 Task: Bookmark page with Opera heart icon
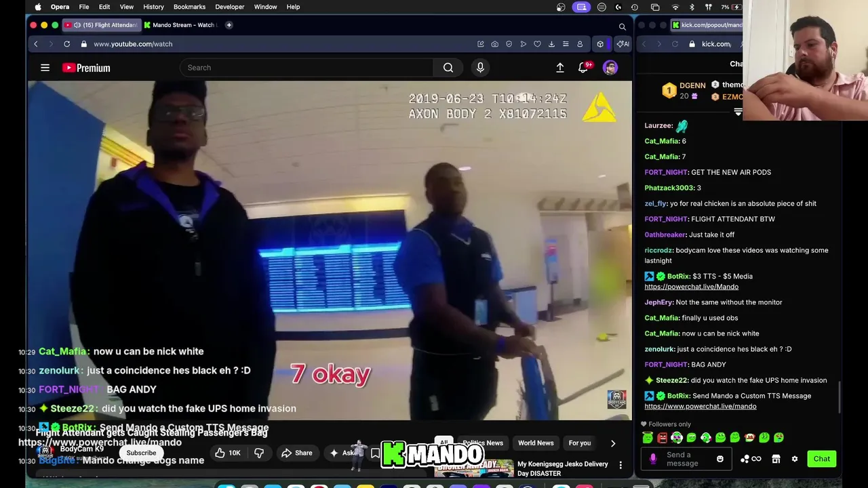(x=537, y=44)
